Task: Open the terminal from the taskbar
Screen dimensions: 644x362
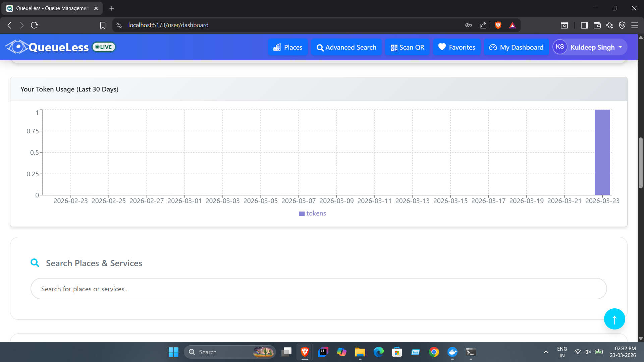Action: (471, 352)
